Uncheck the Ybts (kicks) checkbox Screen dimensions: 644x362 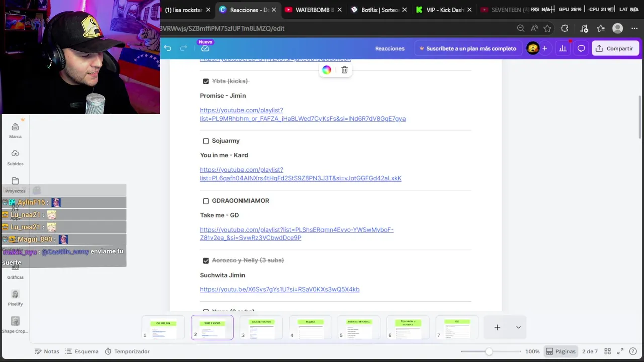[x=206, y=81]
